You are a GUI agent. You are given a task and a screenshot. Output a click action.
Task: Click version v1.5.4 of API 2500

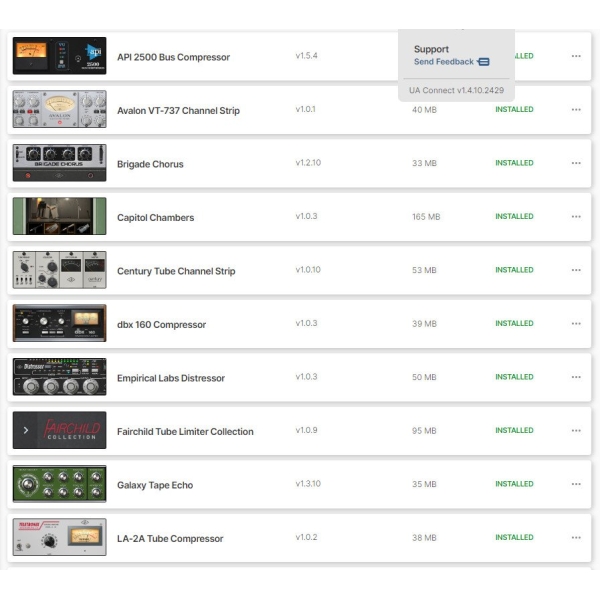pyautogui.click(x=307, y=56)
